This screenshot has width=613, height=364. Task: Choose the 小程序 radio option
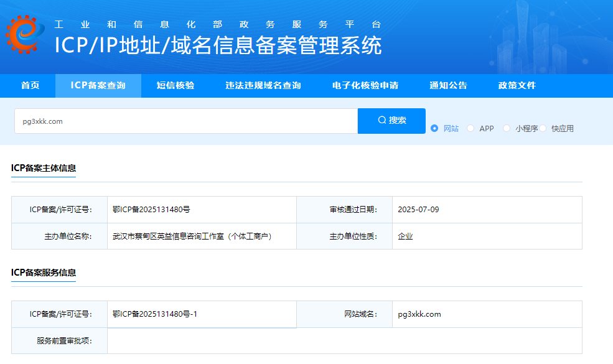click(507, 128)
